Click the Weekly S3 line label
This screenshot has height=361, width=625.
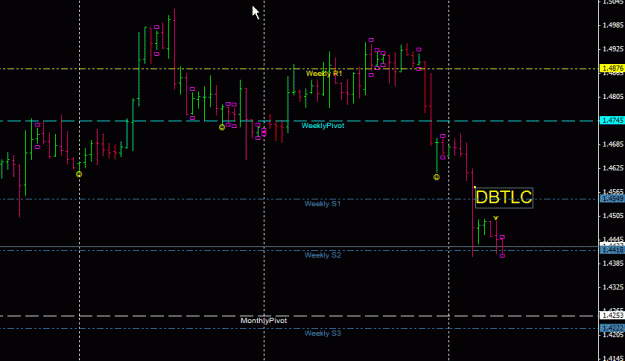(x=322, y=334)
